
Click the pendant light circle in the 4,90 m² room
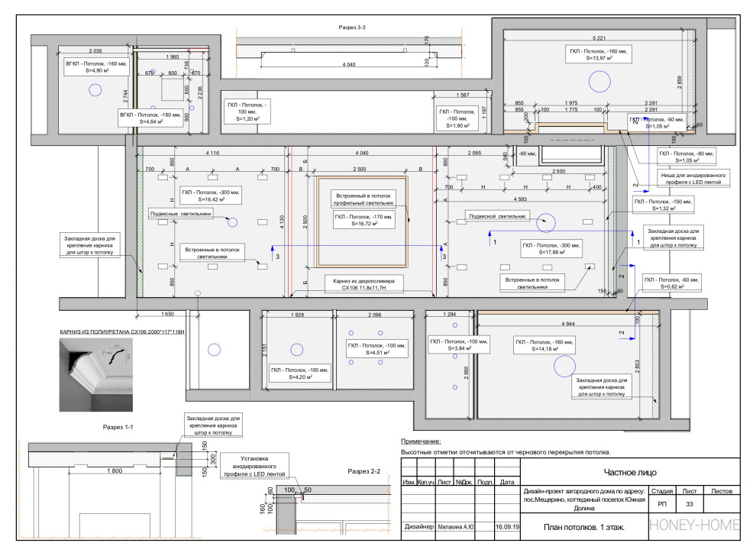(x=94, y=90)
